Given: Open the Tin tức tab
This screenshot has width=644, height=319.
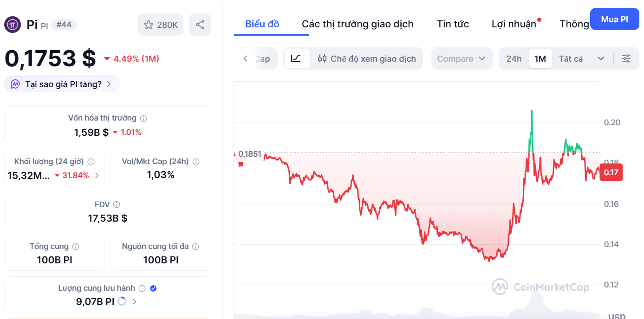Looking at the screenshot, I should (x=453, y=24).
